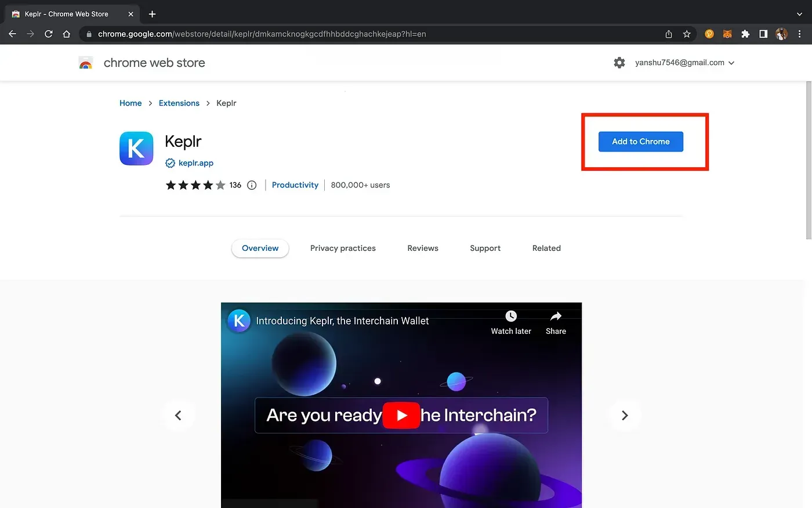Image resolution: width=812 pixels, height=508 pixels.
Task: Play the Introducing Keplr video
Action: click(x=401, y=415)
